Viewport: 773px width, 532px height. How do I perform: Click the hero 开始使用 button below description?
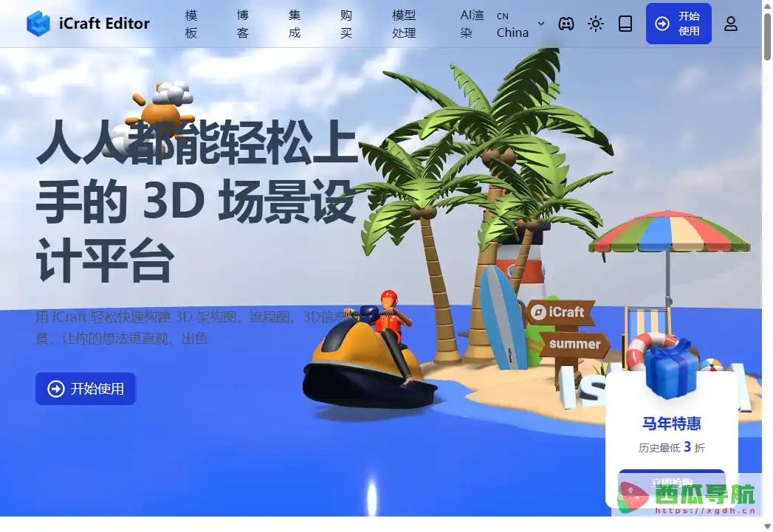click(x=86, y=389)
